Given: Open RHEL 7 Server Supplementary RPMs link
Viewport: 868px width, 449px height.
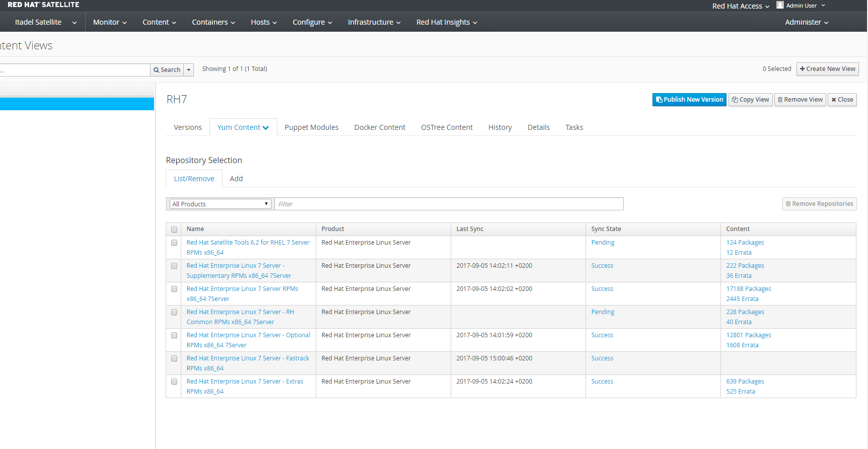Looking at the screenshot, I should pos(239,271).
